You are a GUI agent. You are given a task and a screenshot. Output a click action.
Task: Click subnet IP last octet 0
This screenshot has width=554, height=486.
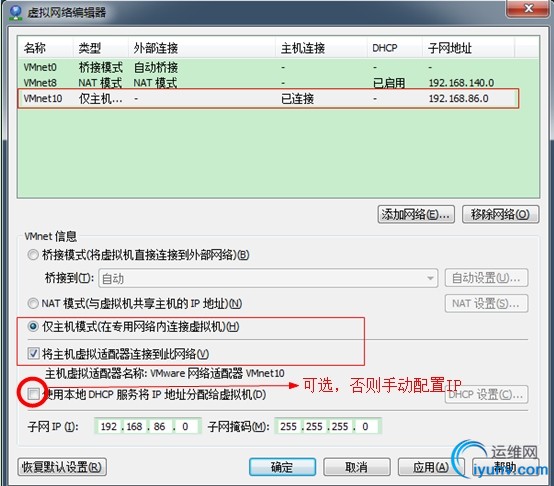(185, 426)
